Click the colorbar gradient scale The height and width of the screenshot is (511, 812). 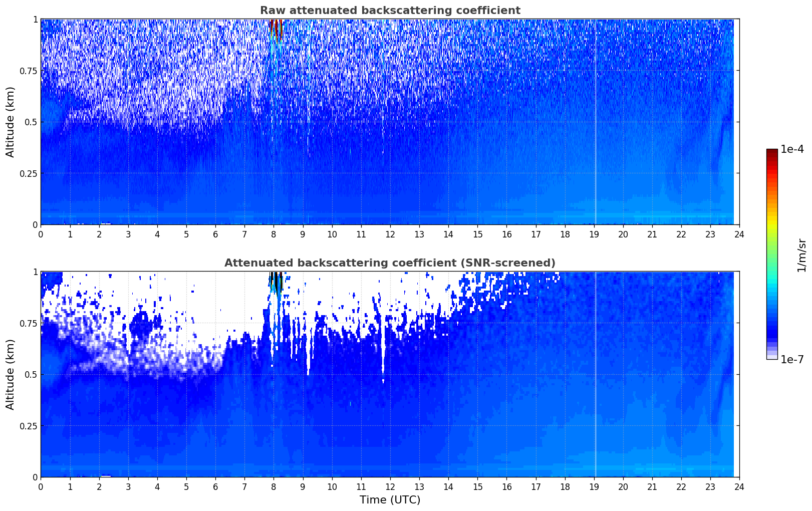pyautogui.click(x=772, y=254)
